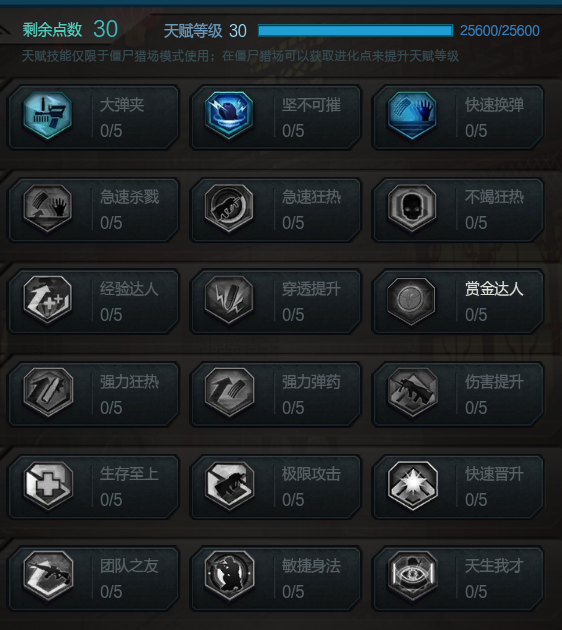Viewport: 562px width, 630px height.
Task: Click the 大弹夹 magazine icon
Action: [x=48, y=115]
